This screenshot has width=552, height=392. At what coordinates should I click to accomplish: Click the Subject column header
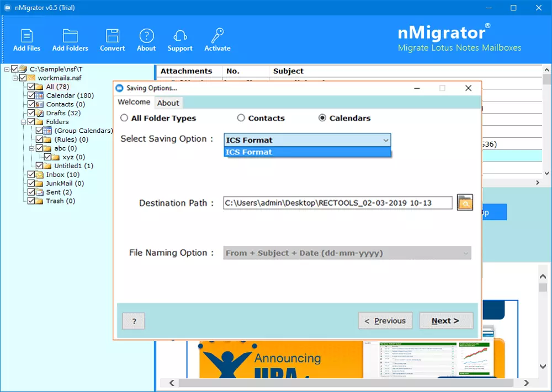click(288, 71)
